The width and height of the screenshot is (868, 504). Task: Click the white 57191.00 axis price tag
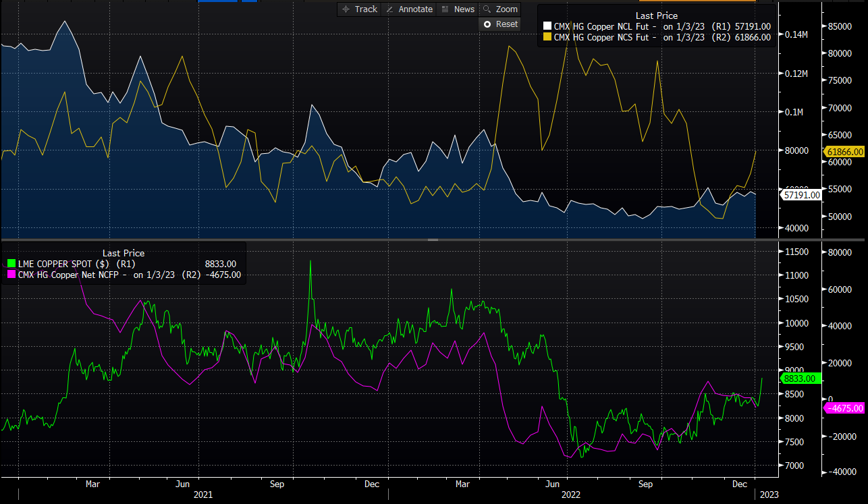[x=801, y=195]
